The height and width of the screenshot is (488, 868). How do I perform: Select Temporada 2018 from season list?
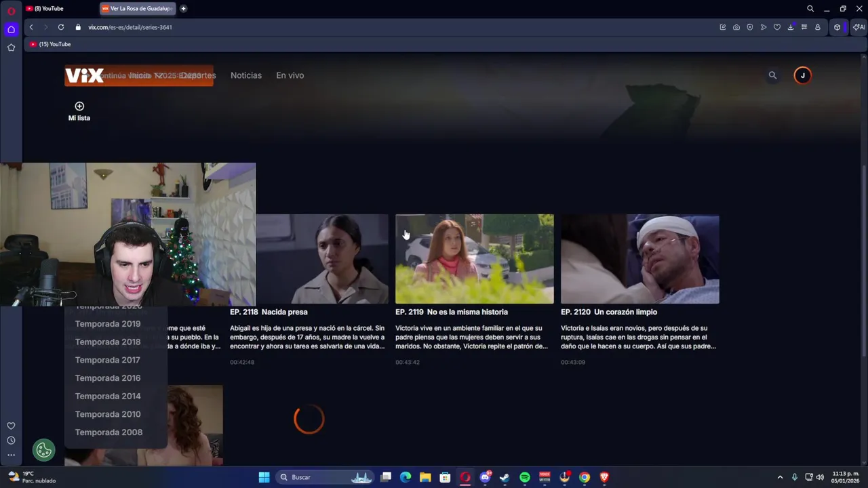point(108,342)
